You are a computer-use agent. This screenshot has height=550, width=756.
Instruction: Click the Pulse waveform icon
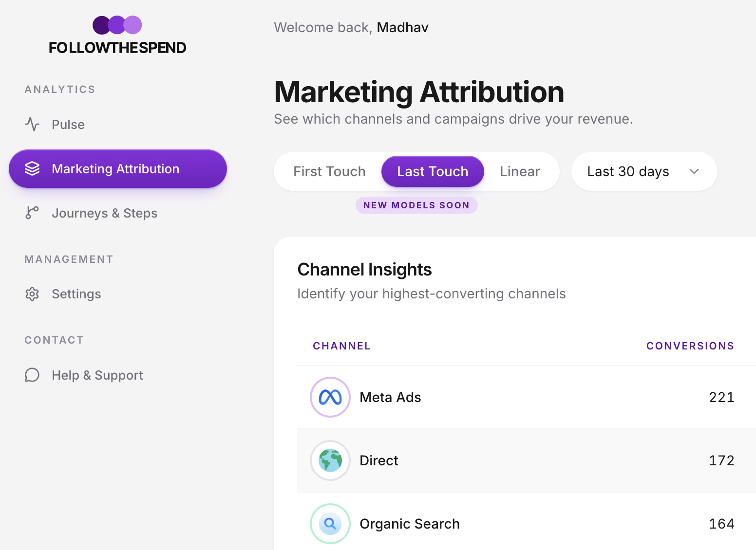tap(32, 125)
